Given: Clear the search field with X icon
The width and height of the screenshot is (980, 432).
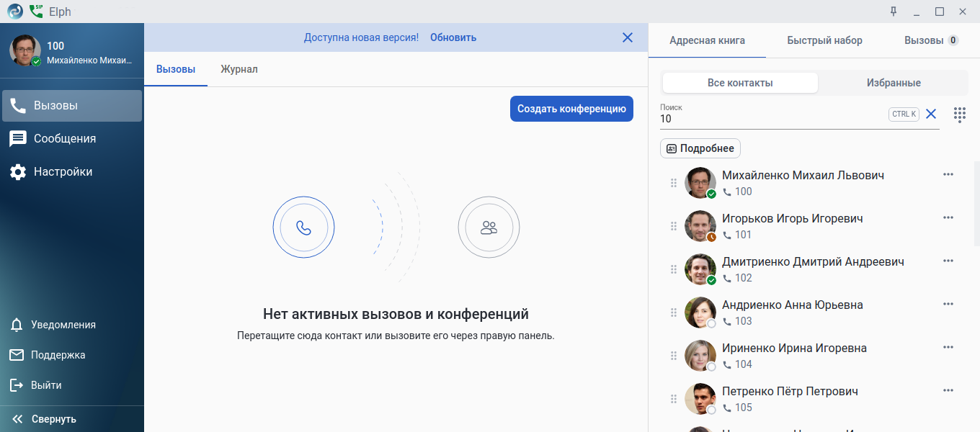Looking at the screenshot, I should tap(931, 114).
